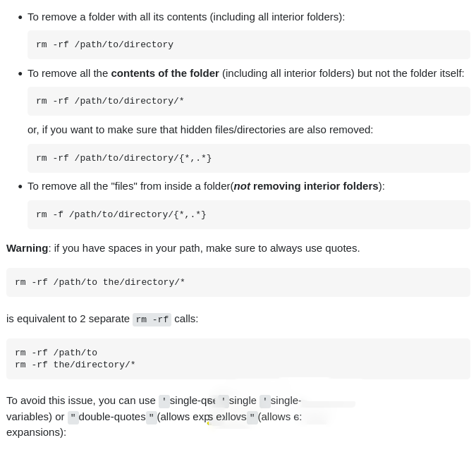The height and width of the screenshot is (452, 476).
Task: Click the word 'double-quotes'
Action: 112,416
